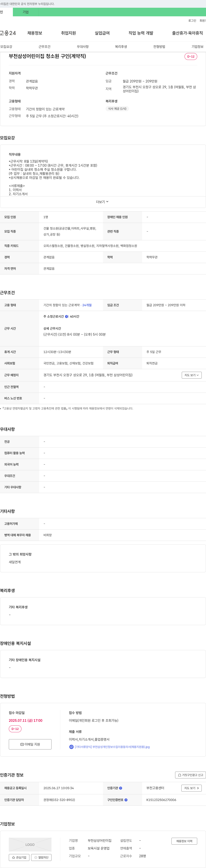The width and height of the screenshot is (206, 868).
Task: Click the 고용24 site logo
Action: coord(8,33)
